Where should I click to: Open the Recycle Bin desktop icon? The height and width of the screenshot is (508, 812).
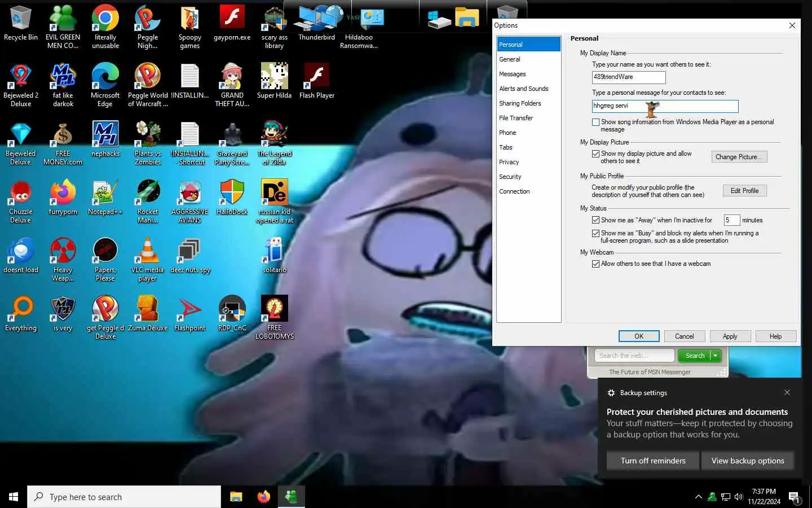pyautogui.click(x=21, y=24)
